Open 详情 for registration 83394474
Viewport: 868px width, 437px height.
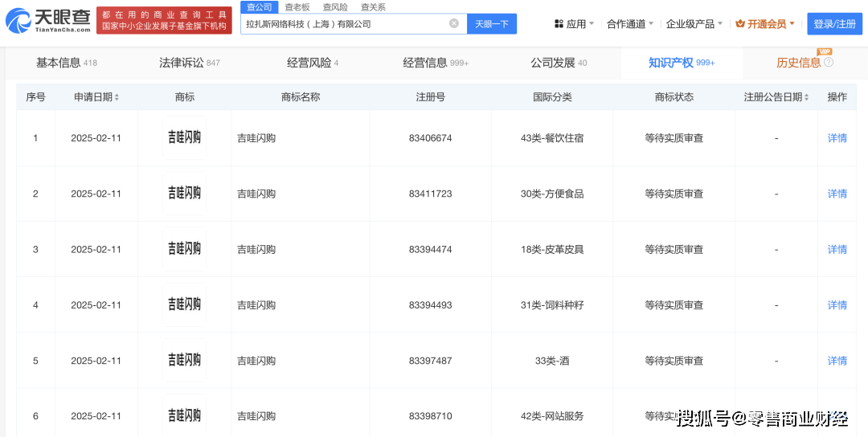pyautogui.click(x=837, y=250)
